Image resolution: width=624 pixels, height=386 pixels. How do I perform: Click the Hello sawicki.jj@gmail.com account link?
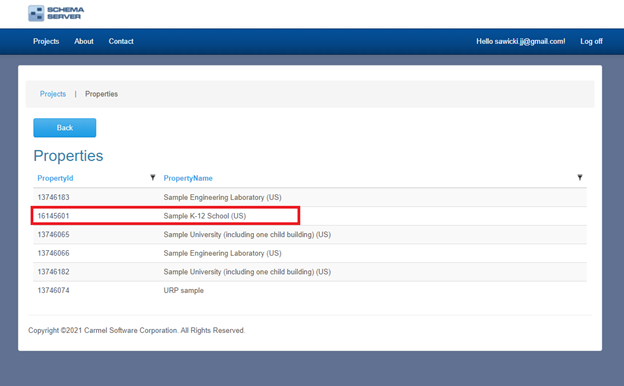coord(521,41)
